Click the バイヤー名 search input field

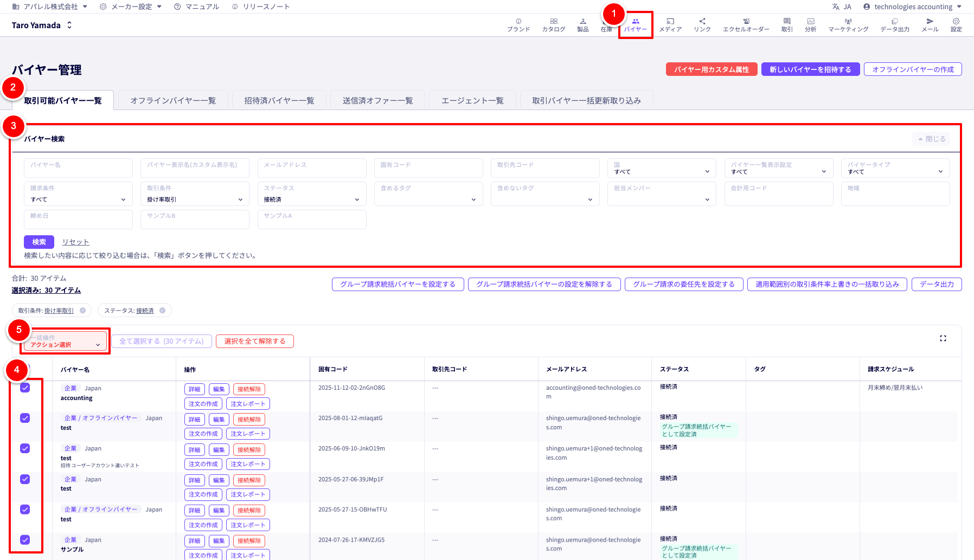[78, 168]
